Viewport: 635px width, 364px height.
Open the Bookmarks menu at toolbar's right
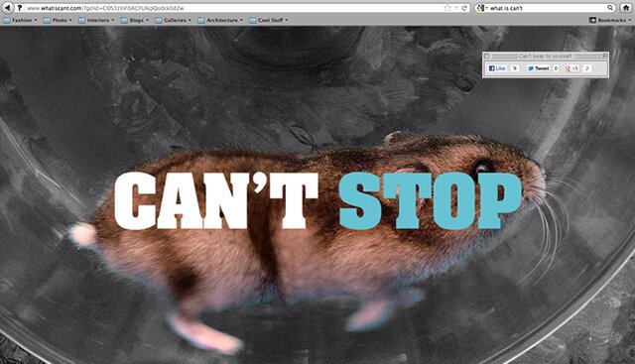coord(609,20)
